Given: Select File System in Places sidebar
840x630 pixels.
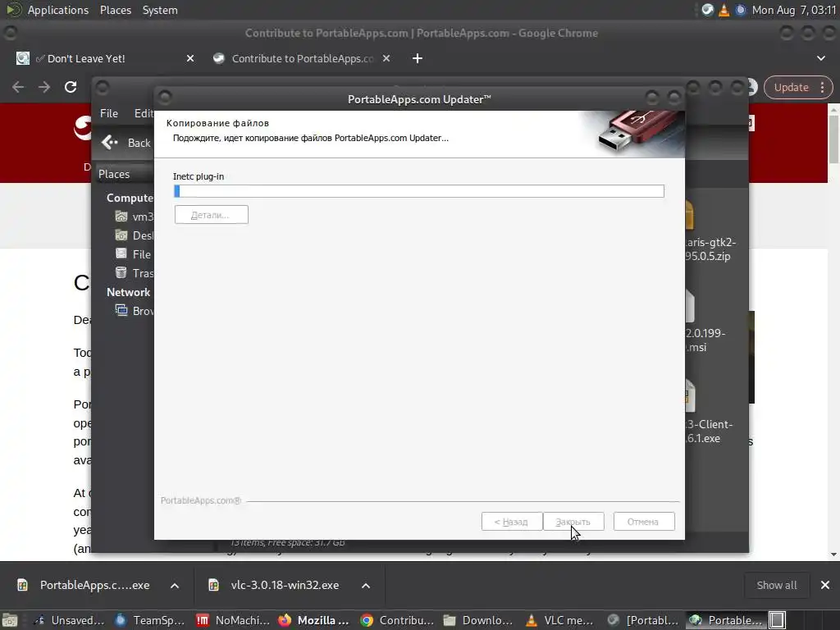Looking at the screenshot, I should tap(135, 254).
